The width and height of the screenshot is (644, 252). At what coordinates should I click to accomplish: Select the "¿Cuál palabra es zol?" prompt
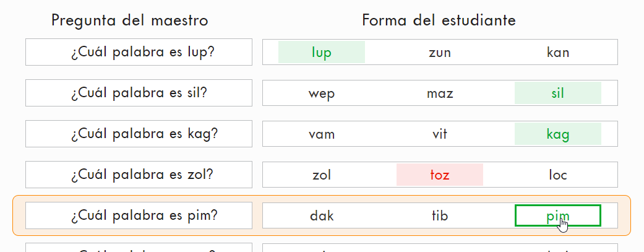(139, 175)
